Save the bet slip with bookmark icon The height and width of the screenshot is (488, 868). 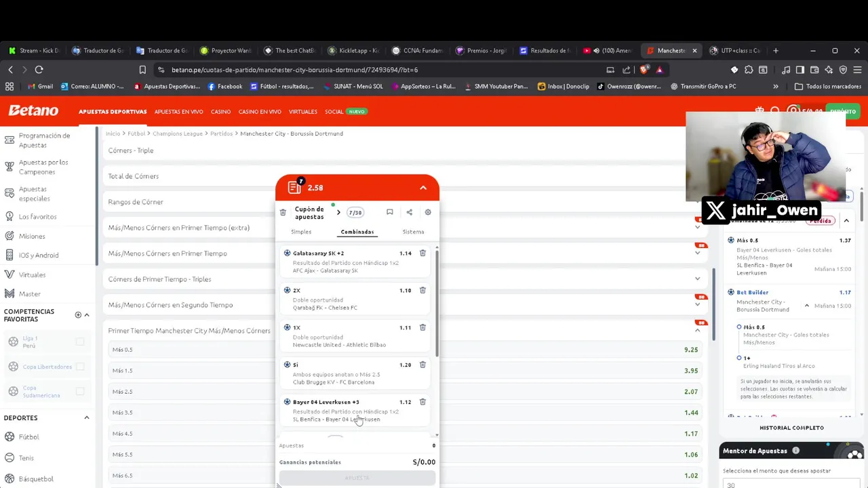[x=390, y=212]
